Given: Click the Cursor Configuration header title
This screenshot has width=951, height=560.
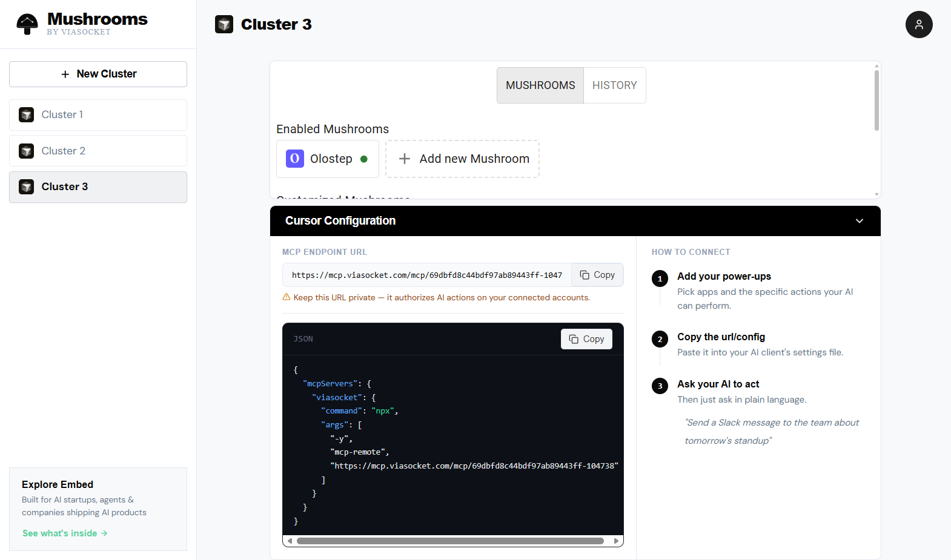Looking at the screenshot, I should click(x=340, y=221).
